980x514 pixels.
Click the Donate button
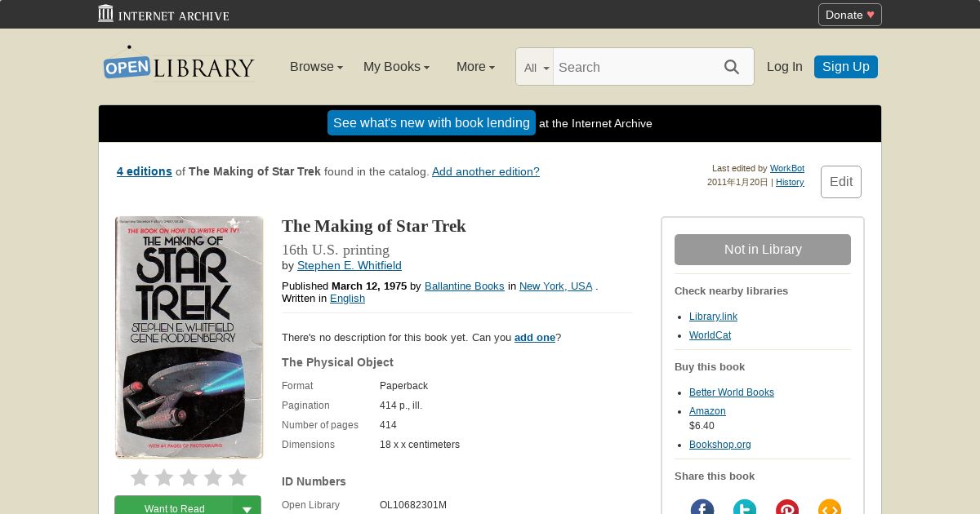tap(850, 15)
